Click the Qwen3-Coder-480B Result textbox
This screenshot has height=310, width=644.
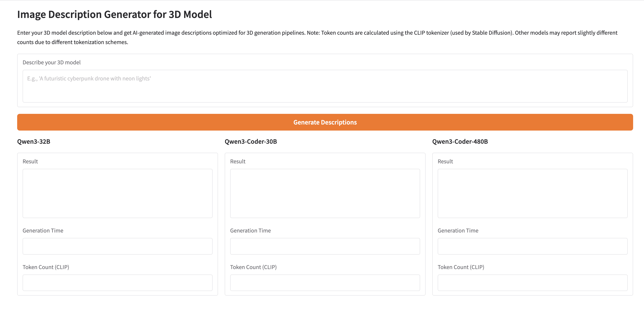[532, 193]
